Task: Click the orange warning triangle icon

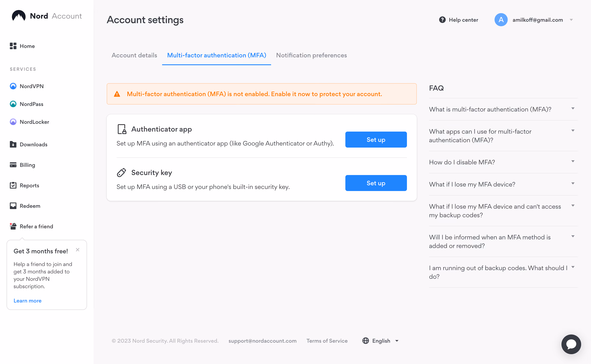Action: coord(117,94)
